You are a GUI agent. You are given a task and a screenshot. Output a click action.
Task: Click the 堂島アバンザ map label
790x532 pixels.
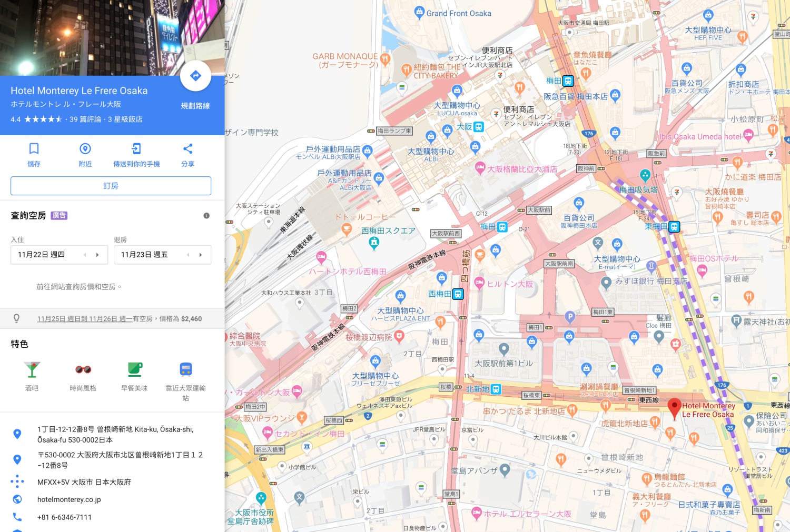tap(474, 471)
